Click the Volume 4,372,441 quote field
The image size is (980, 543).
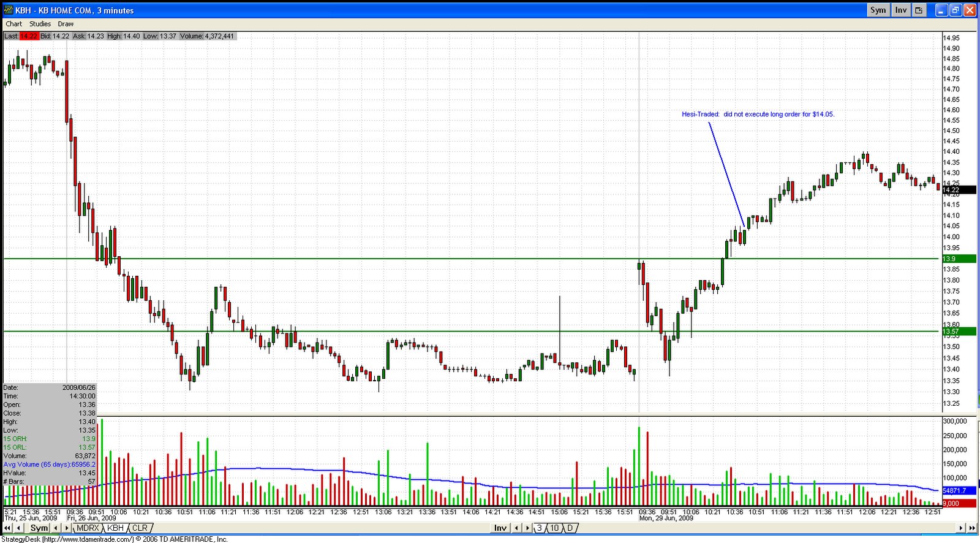(x=207, y=36)
